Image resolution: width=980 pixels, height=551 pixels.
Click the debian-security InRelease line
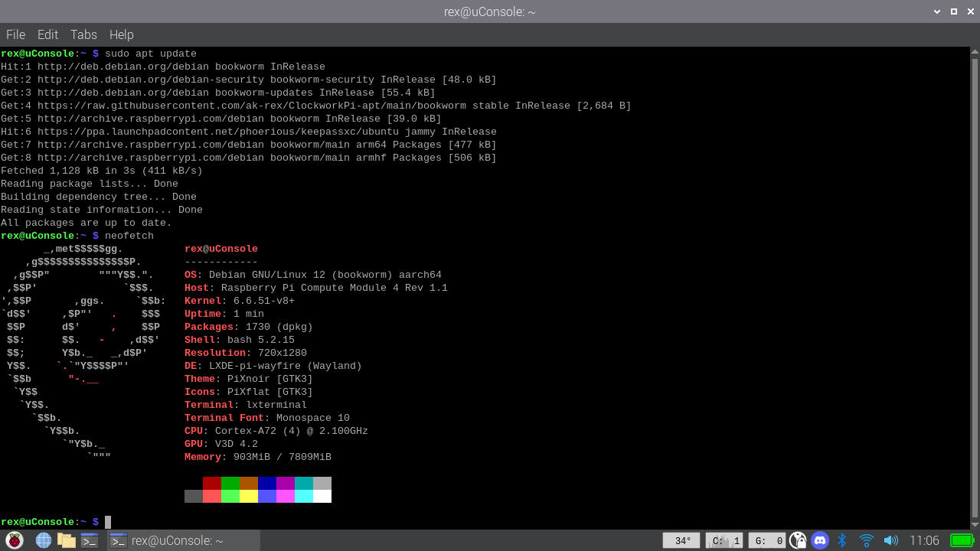tap(249, 80)
